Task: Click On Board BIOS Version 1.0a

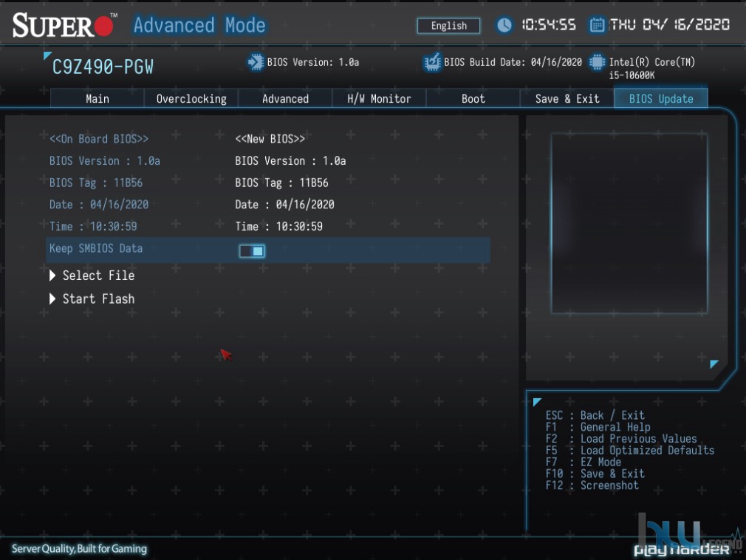Action: pyautogui.click(x=105, y=161)
